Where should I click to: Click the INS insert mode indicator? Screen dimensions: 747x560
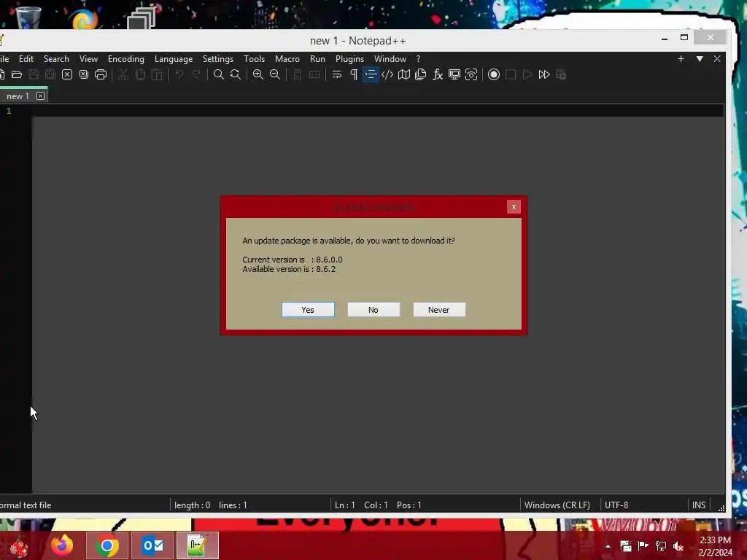(x=699, y=505)
